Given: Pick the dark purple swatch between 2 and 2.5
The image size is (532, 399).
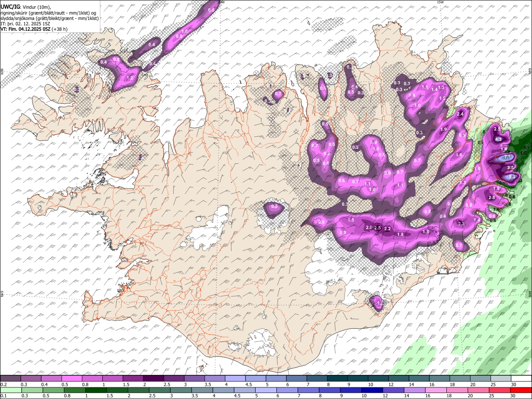Looking at the screenshot, I should coord(153,378).
